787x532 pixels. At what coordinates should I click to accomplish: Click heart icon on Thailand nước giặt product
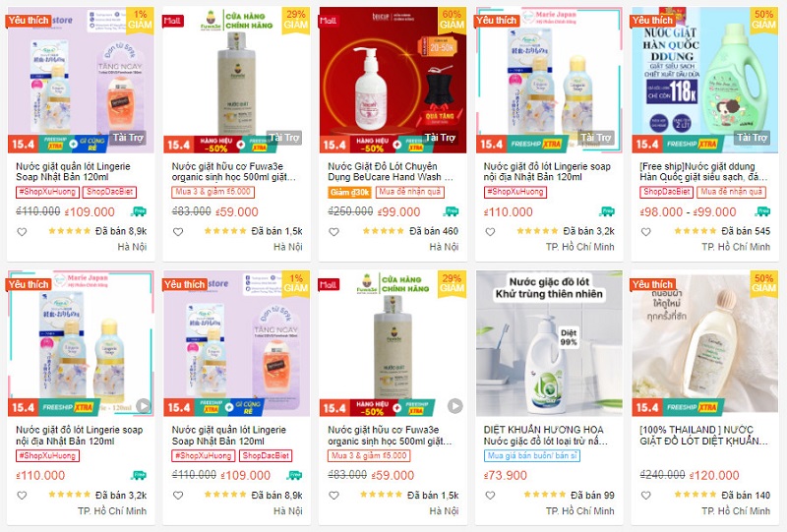pos(646,496)
